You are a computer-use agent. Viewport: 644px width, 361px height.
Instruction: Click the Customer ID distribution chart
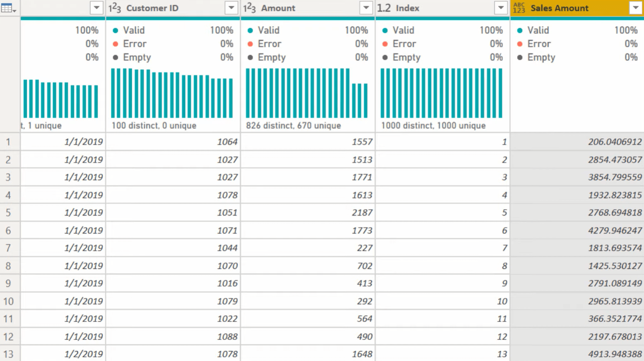[x=172, y=93]
